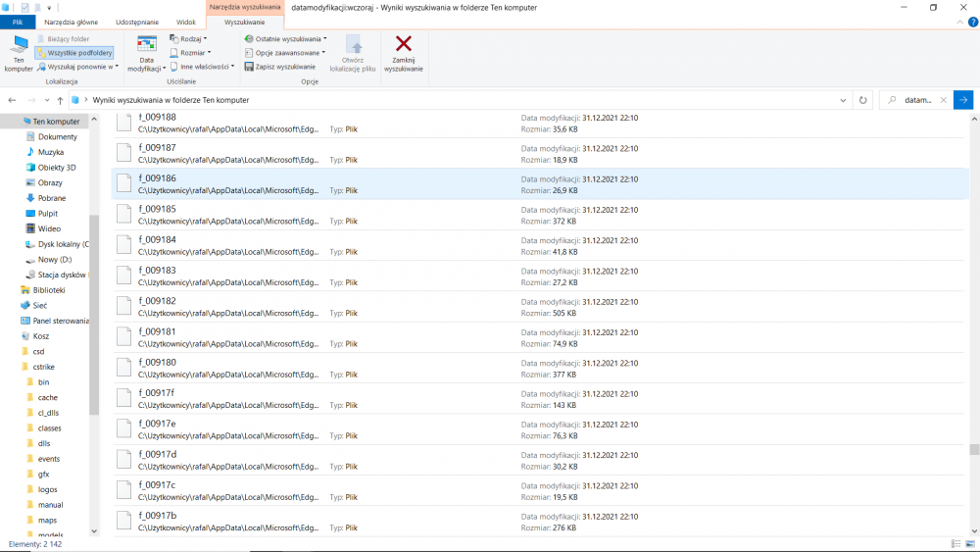Image resolution: width=980 pixels, height=552 pixels.
Task: Clear the search box with the X
Action: click(x=944, y=100)
